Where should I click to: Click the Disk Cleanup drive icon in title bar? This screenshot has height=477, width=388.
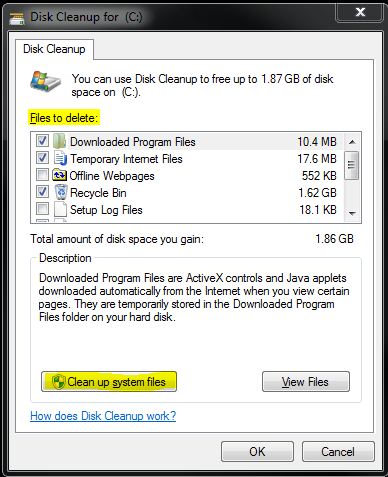17,17
